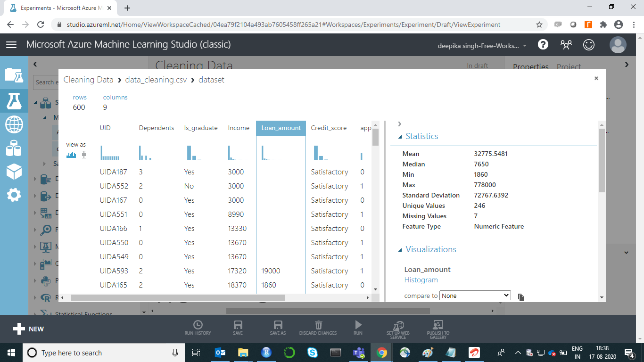This screenshot has height=362, width=644.
Task: Open the community people icon
Action: [x=566, y=45]
